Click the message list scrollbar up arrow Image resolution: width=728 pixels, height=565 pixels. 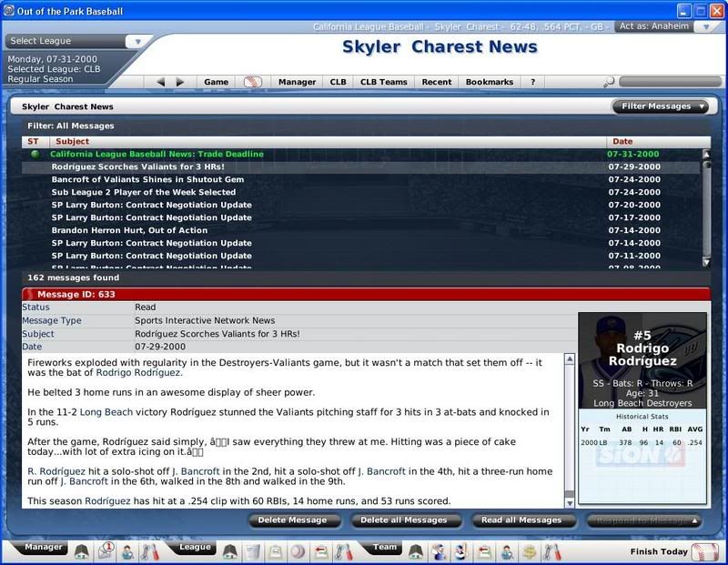(x=706, y=155)
